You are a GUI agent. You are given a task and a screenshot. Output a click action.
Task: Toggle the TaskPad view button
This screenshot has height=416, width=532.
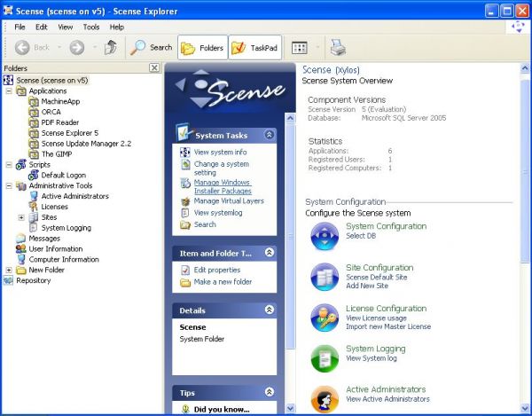255,48
